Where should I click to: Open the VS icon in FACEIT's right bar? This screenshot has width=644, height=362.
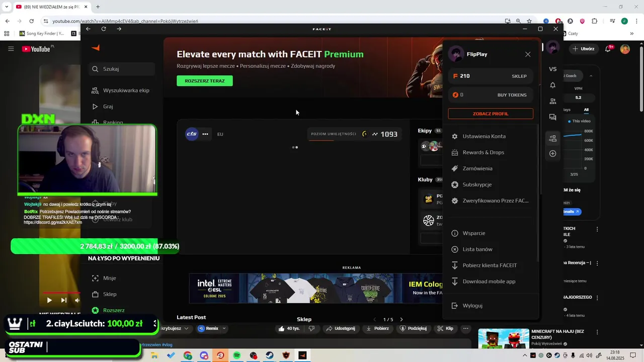tap(553, 69)
